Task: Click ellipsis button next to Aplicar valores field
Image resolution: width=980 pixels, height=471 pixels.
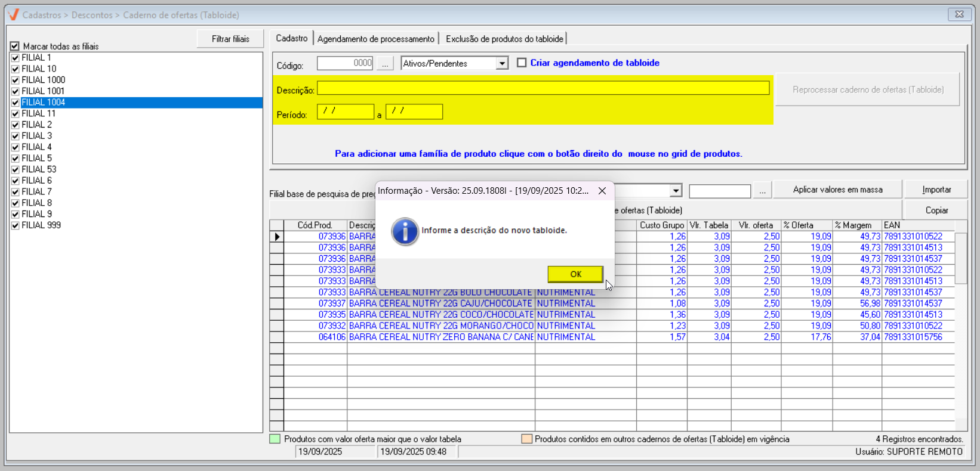Action: pyautogui.click(x=762, y=190)
